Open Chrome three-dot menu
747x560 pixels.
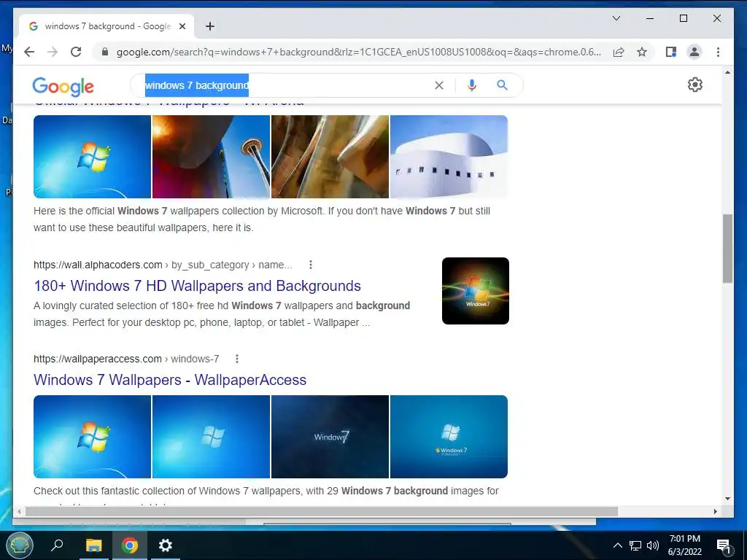coord(718,52)
